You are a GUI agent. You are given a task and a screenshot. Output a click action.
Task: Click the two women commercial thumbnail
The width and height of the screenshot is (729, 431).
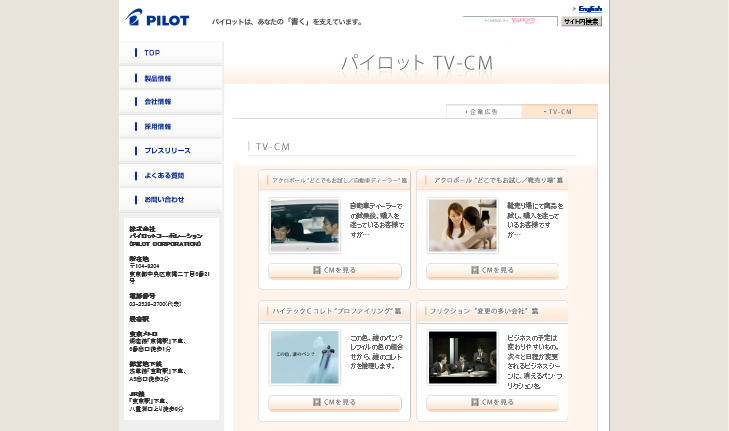pyautogui.click(x=463, y=226)
